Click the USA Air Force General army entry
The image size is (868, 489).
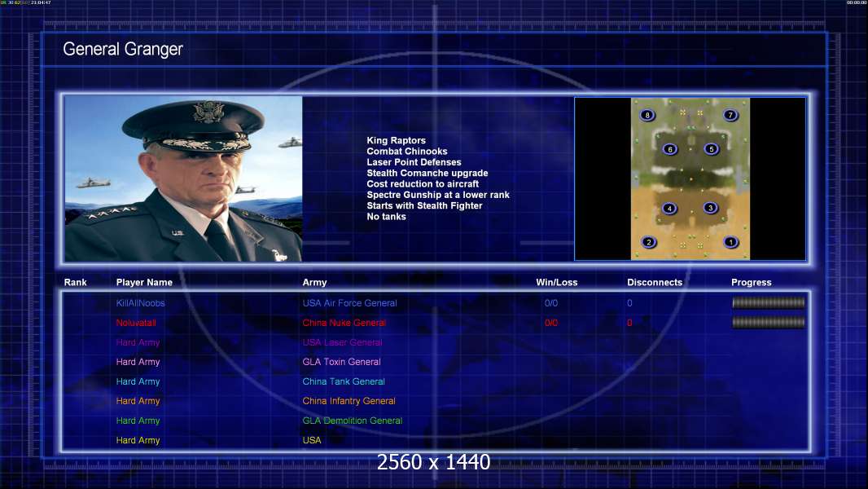tap(349, 303)
